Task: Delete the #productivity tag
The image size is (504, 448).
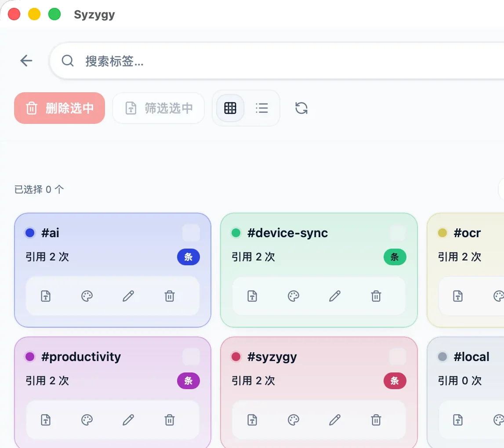Action: click(x=170, y=420)
